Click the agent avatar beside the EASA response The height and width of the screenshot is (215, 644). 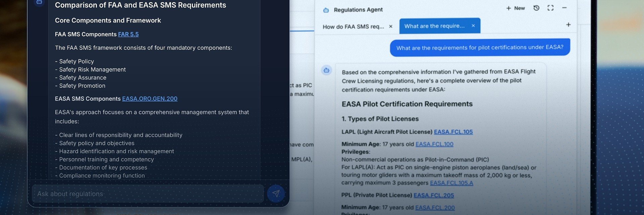[326, 70]
